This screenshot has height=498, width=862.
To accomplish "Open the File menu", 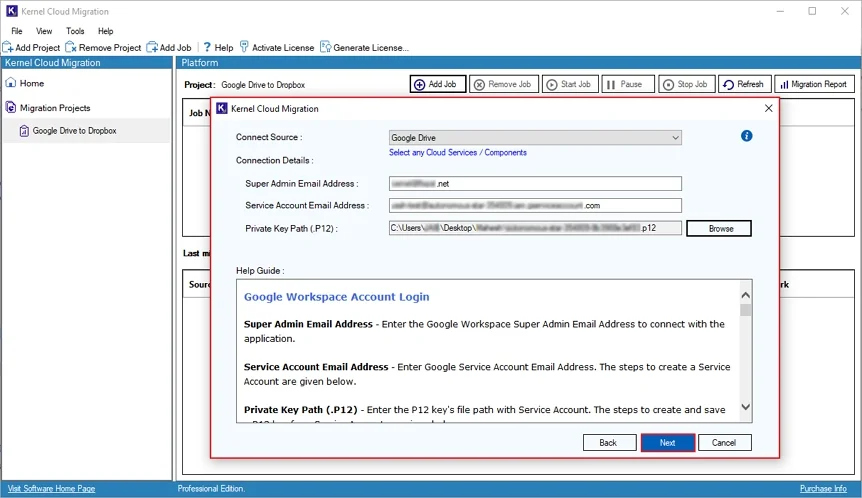I will [17, 31].
